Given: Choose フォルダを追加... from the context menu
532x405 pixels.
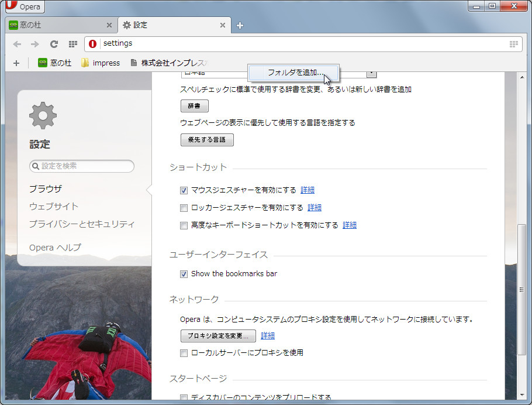Looking at the screenshot, I should (x=293, y=73).
